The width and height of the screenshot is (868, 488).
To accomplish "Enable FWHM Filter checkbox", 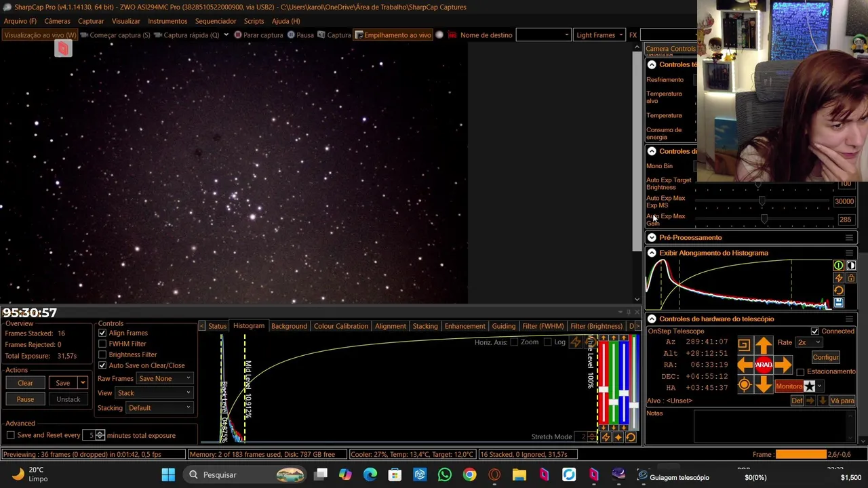I will coord(102,344).
